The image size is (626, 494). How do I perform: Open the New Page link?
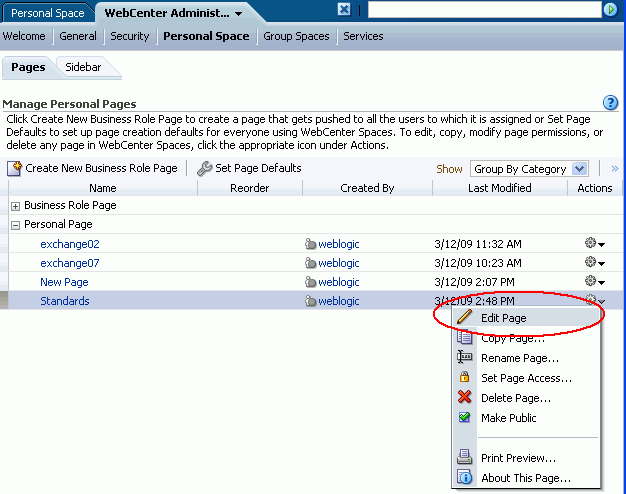pyautogui.click(x=64, y=282)
